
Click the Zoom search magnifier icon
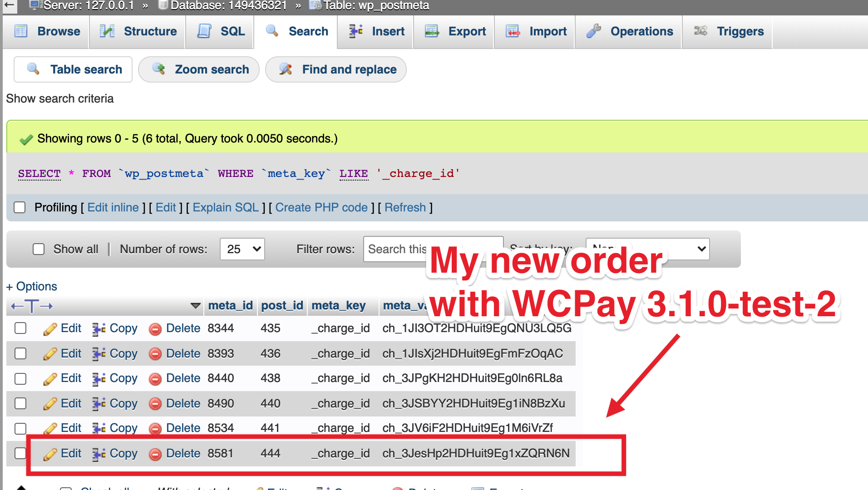[159, 69]
